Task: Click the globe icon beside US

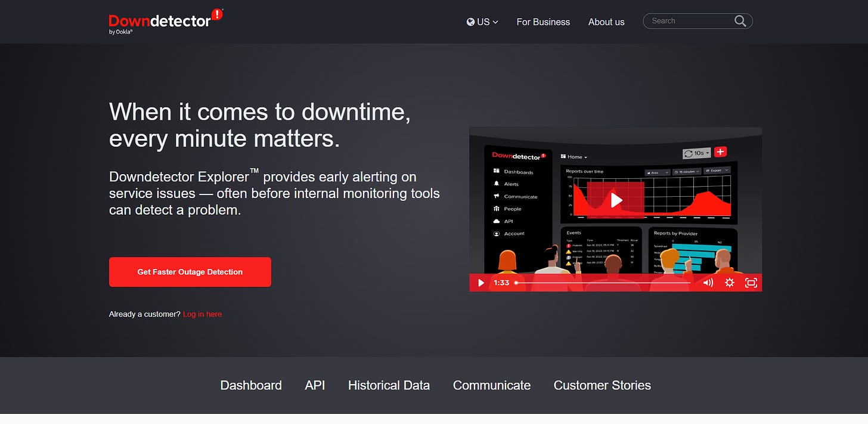Action: (470, 21)
